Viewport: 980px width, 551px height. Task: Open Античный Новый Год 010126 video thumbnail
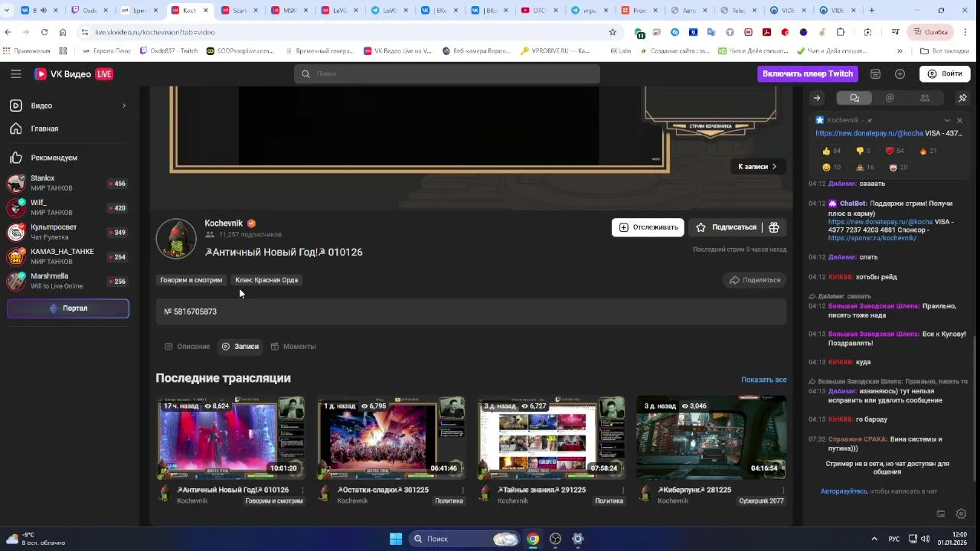tap(230, 438)
